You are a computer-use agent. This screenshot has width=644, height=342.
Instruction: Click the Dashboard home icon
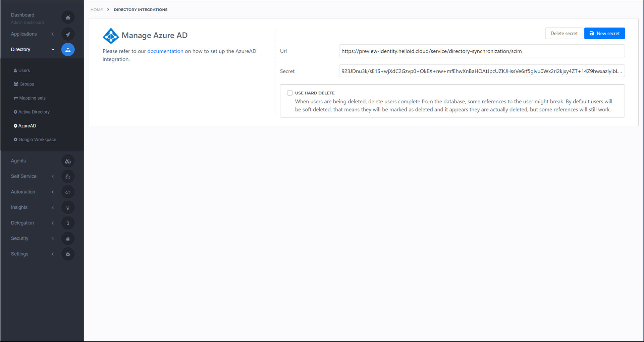pos(68,17)
